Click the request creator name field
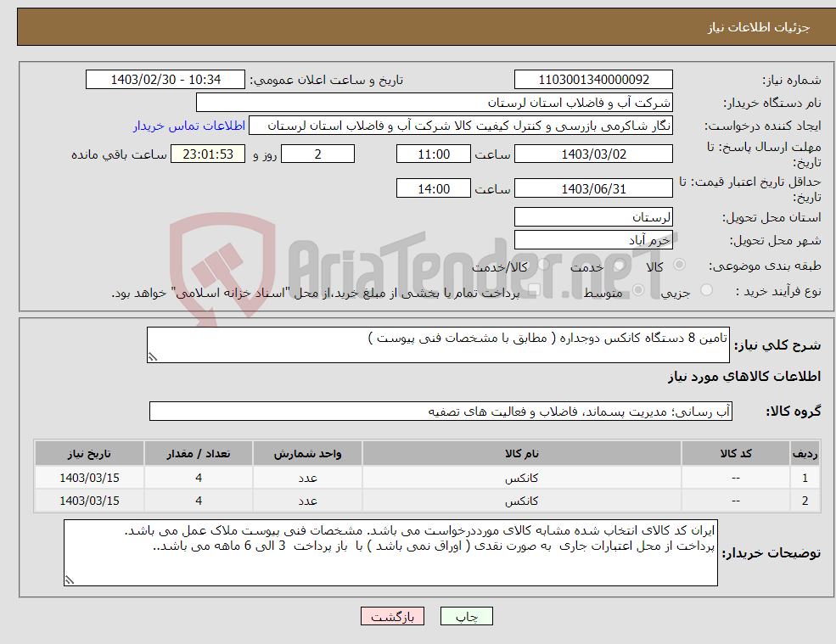The image size is (836, 644). coord(461,126)
